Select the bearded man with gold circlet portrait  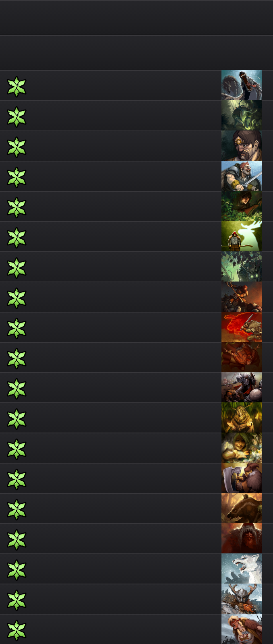(242, 146)
